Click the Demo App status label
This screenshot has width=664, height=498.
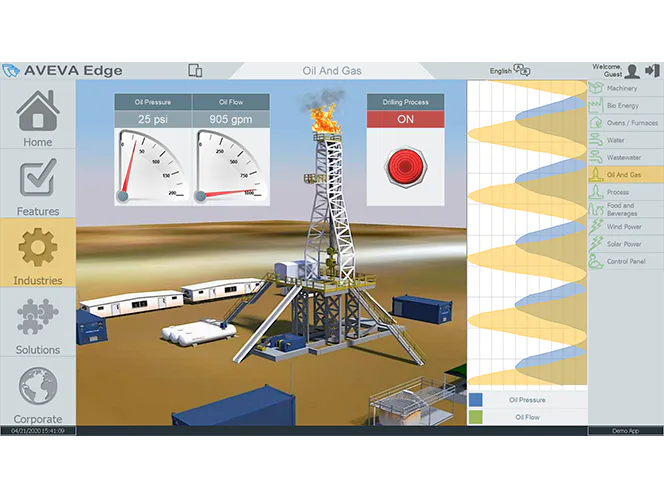coord(625,431)
